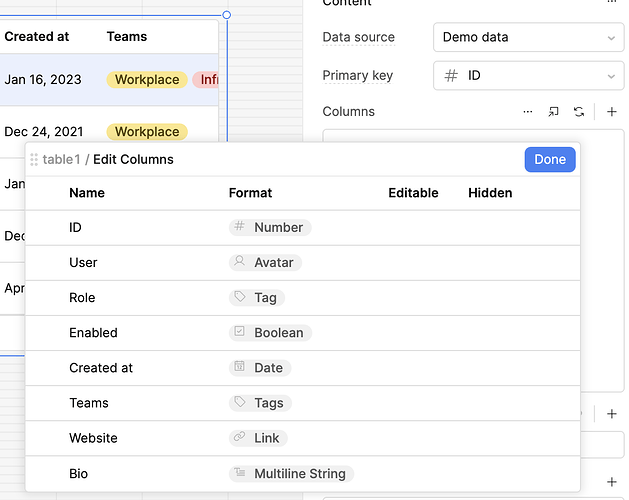Open the Columns more options ellipsis icon

(x=528, y=112)
